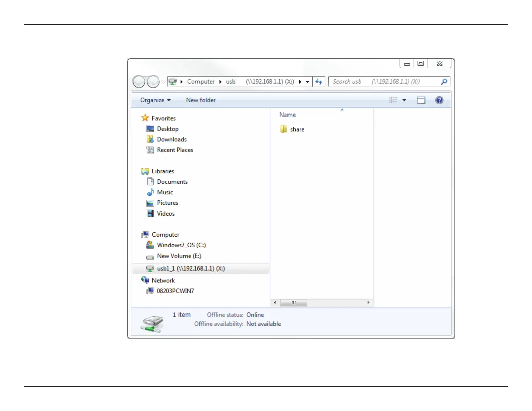Image resolution: width=532 pixels, height=411 pixels.
Task: Minimize the Explorer window
Action: pyautogui.click(x=407, y=64)
